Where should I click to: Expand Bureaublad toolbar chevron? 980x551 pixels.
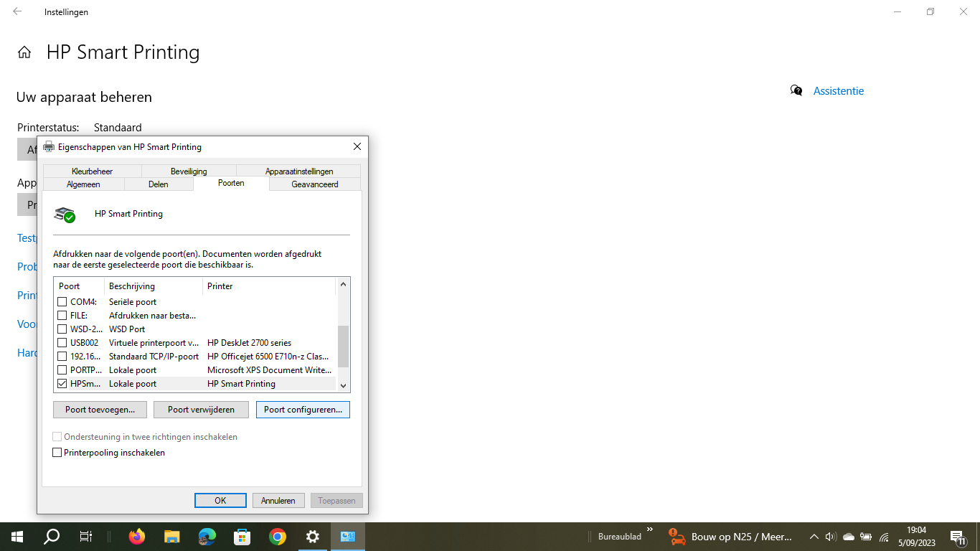[650, 529]
